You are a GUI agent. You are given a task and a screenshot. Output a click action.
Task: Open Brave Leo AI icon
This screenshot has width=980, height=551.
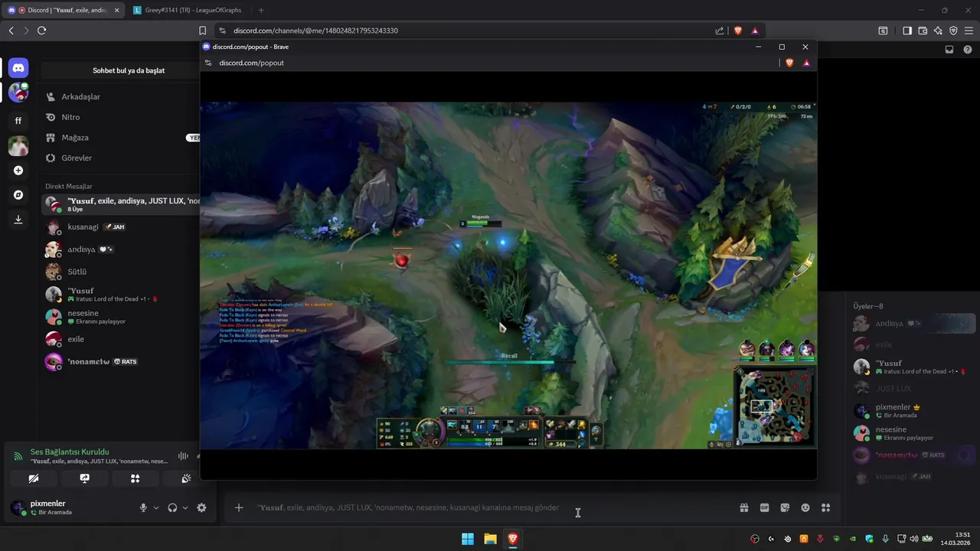938,31
